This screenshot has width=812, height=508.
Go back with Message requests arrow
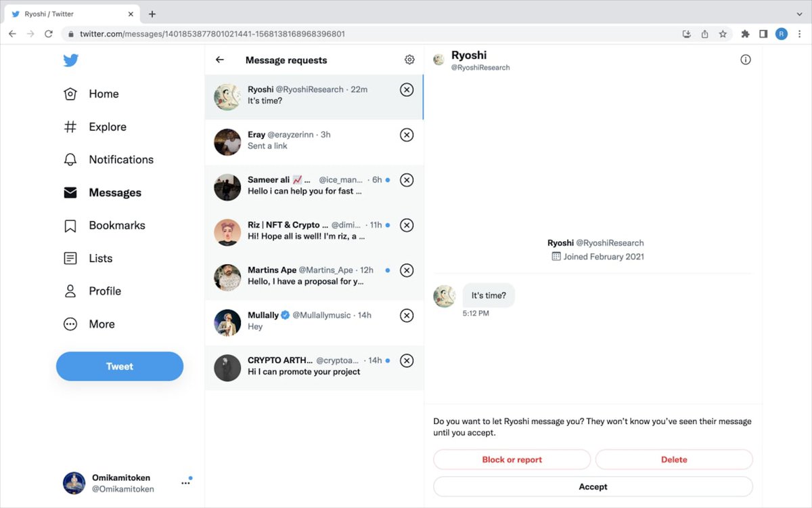220,60
